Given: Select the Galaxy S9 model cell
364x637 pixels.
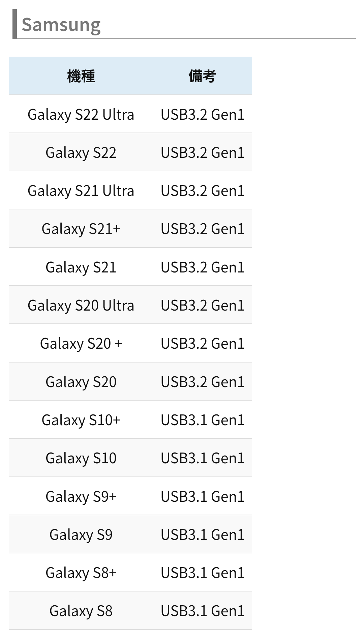Looking at the screenshot, I should (81, 535).
